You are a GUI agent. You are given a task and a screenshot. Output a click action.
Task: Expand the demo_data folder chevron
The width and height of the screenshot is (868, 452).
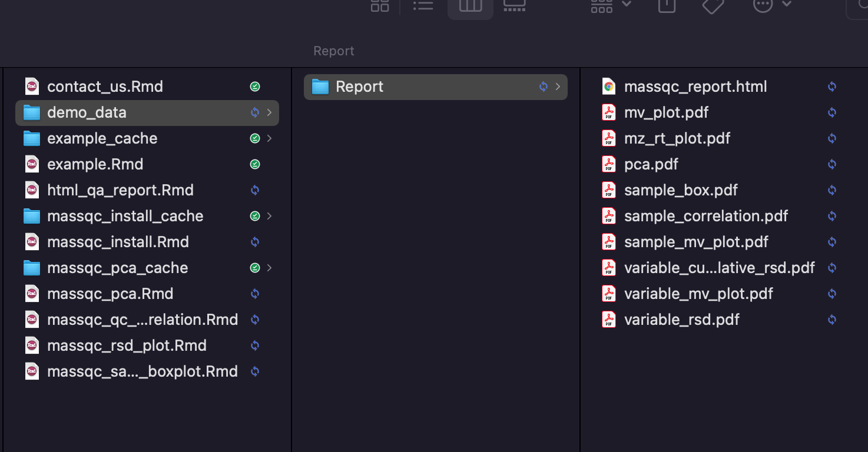point(269,112)
